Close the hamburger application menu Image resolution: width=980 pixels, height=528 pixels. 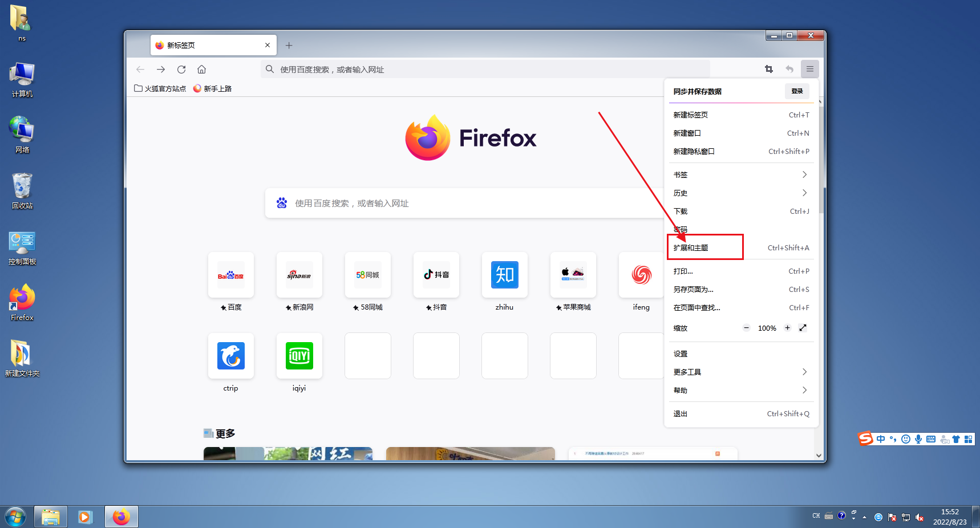click(810, 69)
